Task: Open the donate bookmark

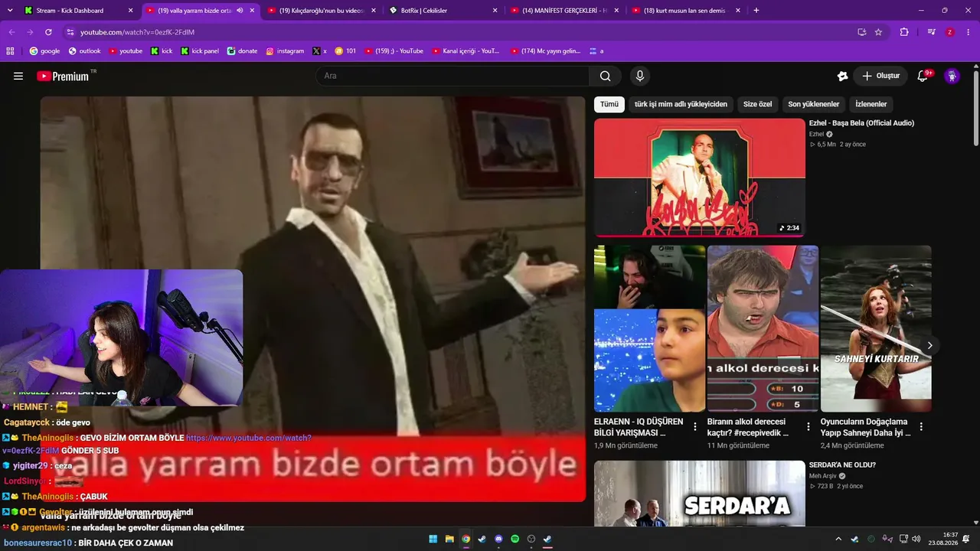Action: (x=242, y=51)
